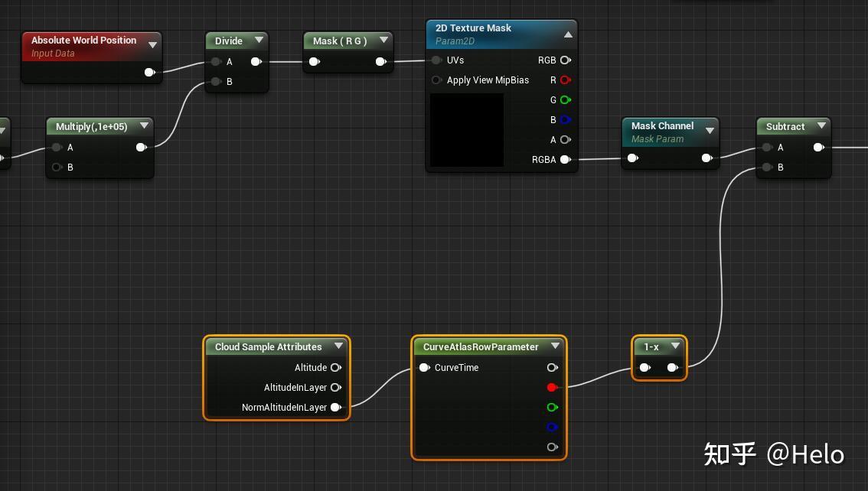Select the Absolute World Position node header
The image size is (868, 491).
pos(84,41)
